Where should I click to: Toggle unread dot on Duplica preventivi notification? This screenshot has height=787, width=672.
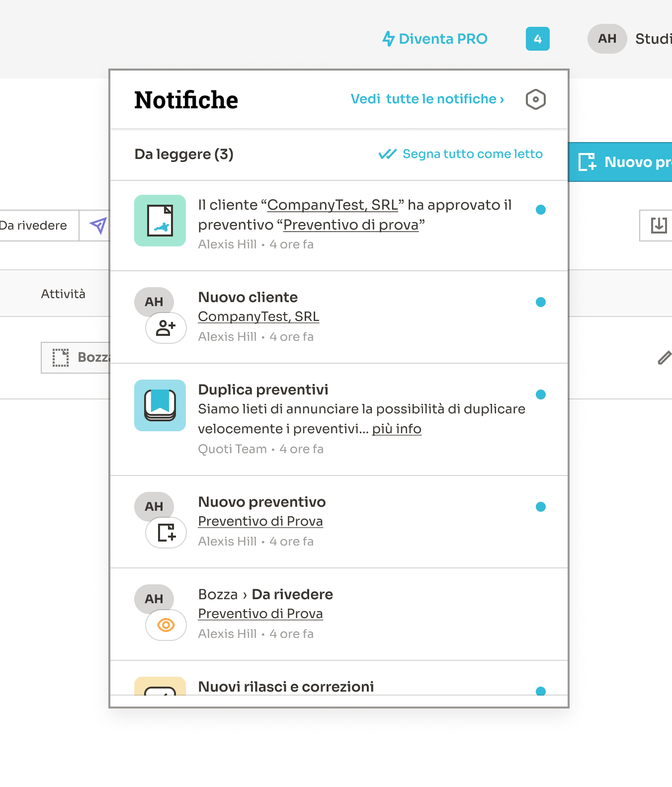point(541,394)
